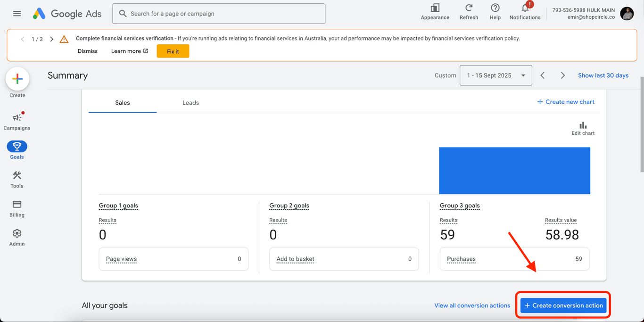The image size is (644, 322).
Task: Select the Sales tab
Action: point(123,103)
